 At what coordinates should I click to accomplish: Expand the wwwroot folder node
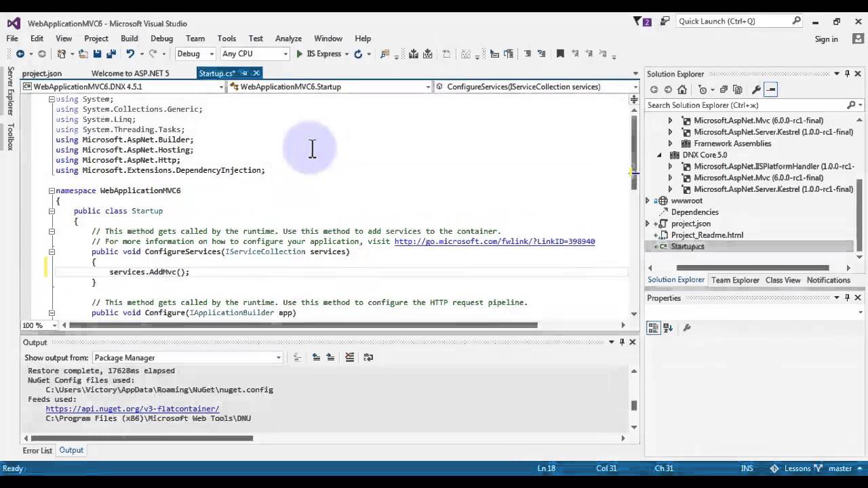pos(648,201)
